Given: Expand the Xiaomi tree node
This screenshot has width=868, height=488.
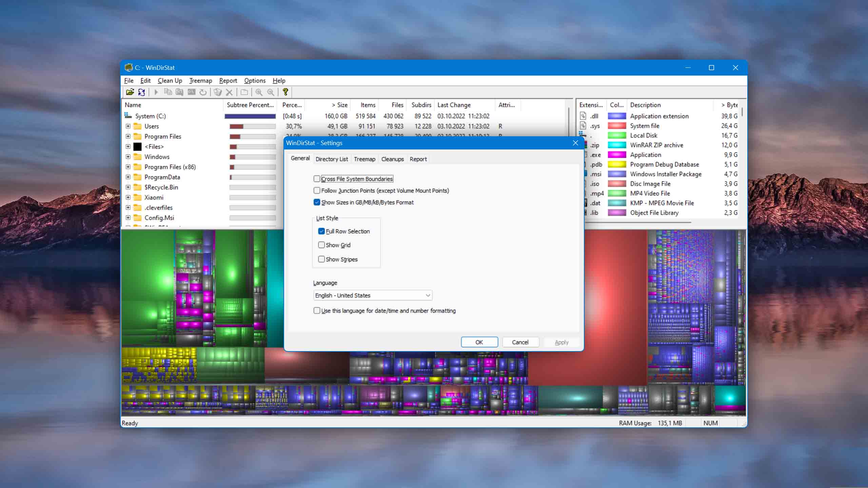Looking at the screenshot, I should [x=128, y=197].
